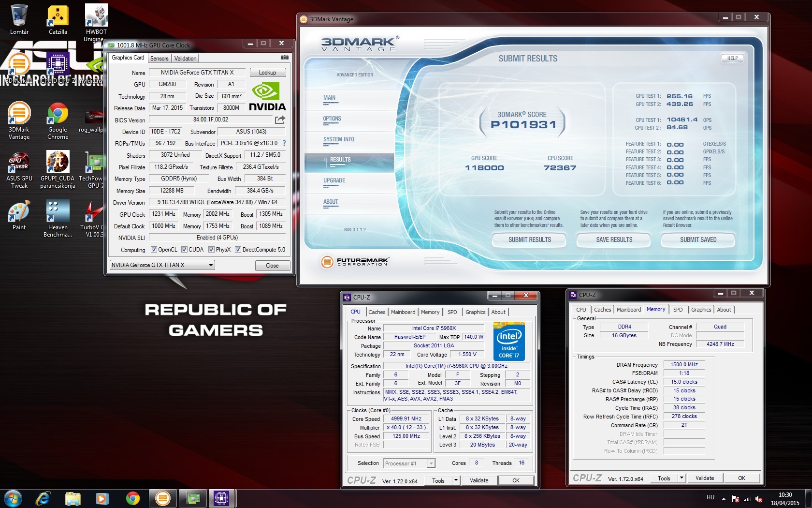Open the TurboV desktop shortcut

(x=93, y=219)
